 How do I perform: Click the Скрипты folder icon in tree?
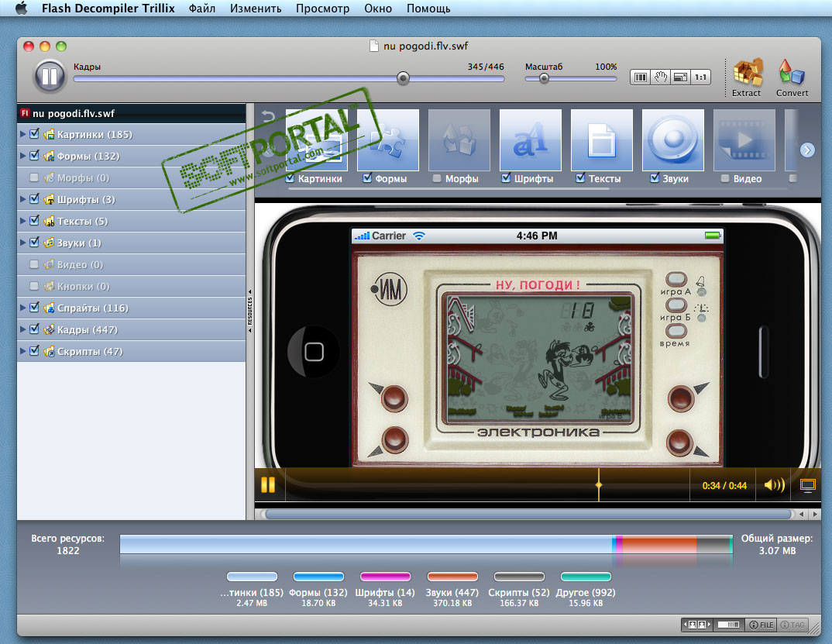(49, 352)
